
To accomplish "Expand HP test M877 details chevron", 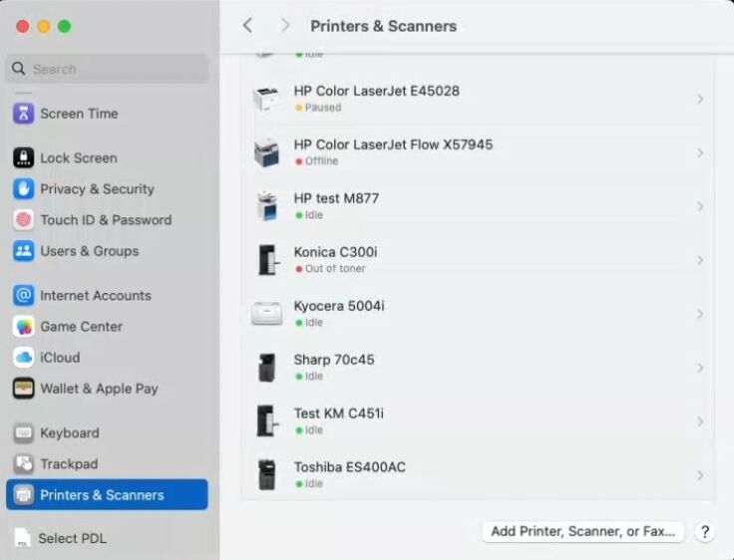I will [700, 206].
